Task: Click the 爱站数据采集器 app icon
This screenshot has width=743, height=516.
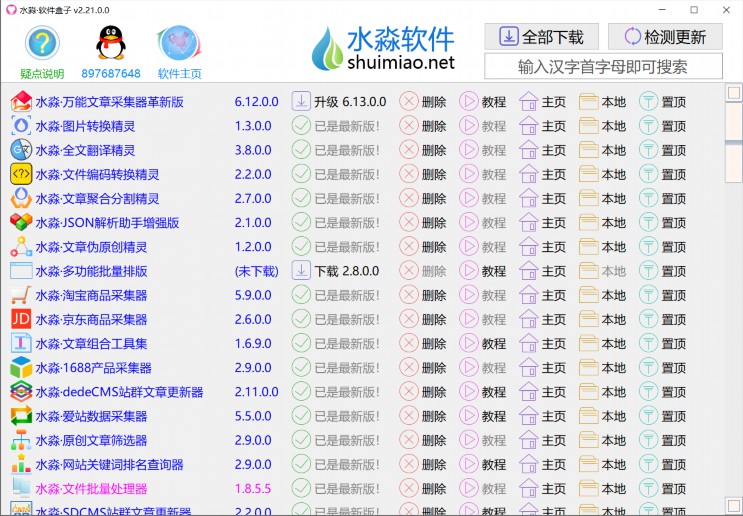Action: click(21, 416)
